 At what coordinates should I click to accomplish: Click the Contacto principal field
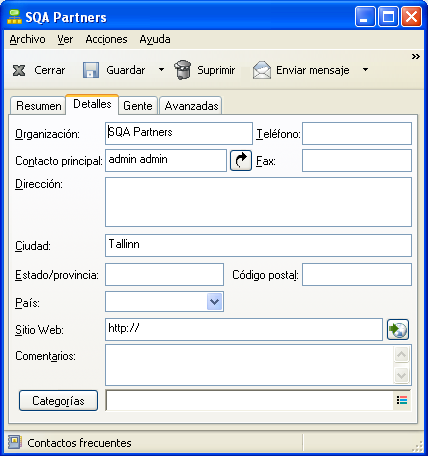(x=166, y=161)
